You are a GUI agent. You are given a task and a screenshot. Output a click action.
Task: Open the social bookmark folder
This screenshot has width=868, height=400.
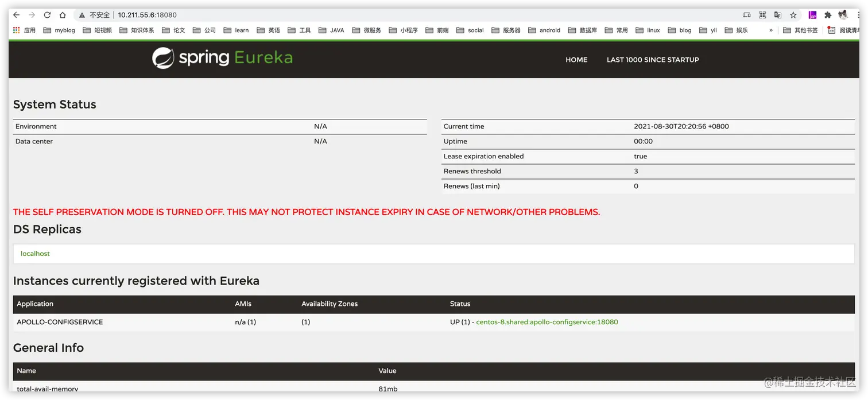point(470,30)
